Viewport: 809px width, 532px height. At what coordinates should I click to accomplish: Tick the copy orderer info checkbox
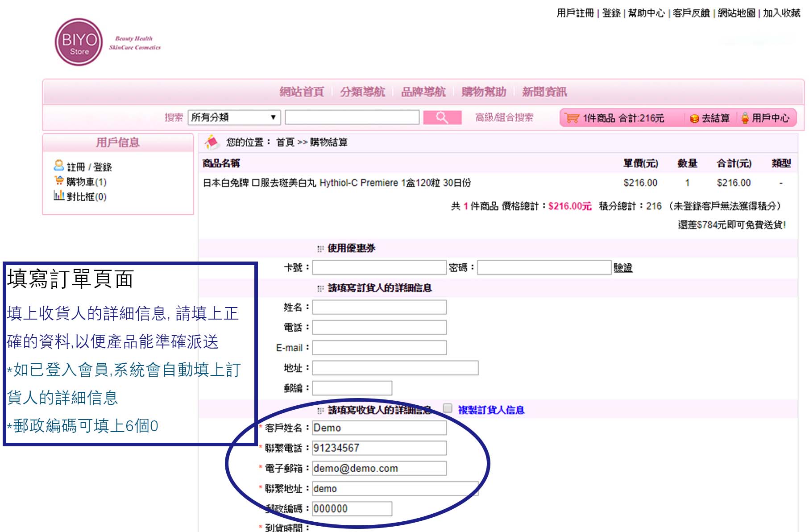(448, 408)
